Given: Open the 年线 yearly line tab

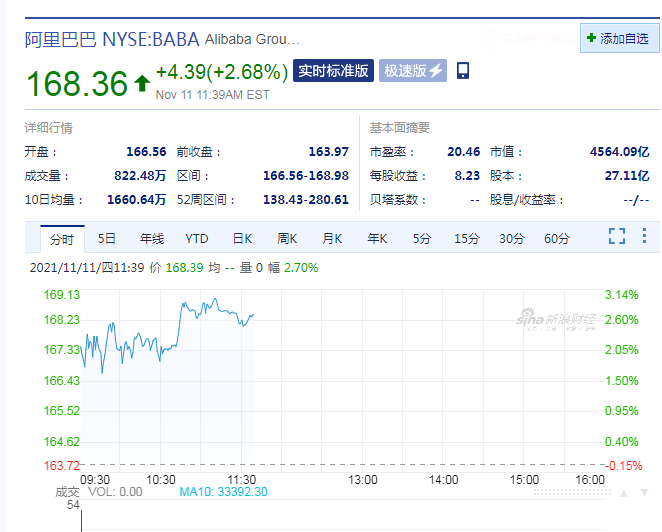Looking at the screenshot, I should pos(152,239).
